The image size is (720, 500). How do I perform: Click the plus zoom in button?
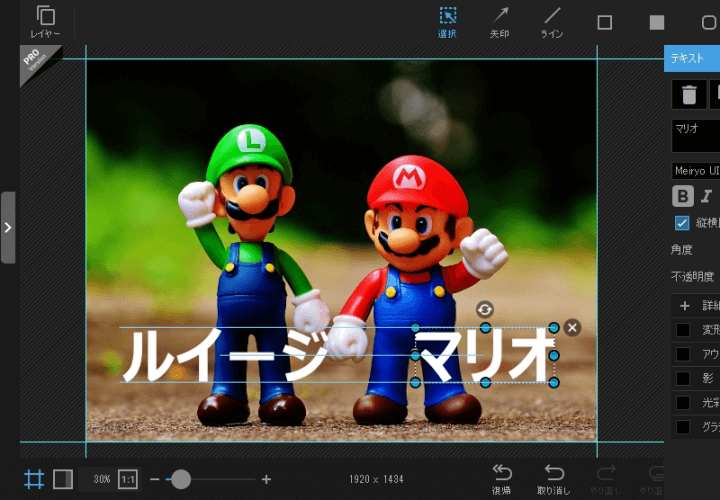[x=266, y=480]
